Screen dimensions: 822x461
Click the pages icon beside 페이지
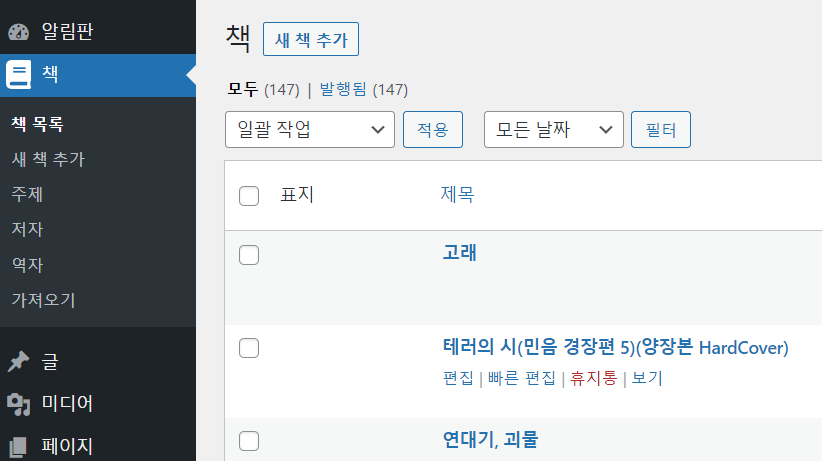pos(19,446)
